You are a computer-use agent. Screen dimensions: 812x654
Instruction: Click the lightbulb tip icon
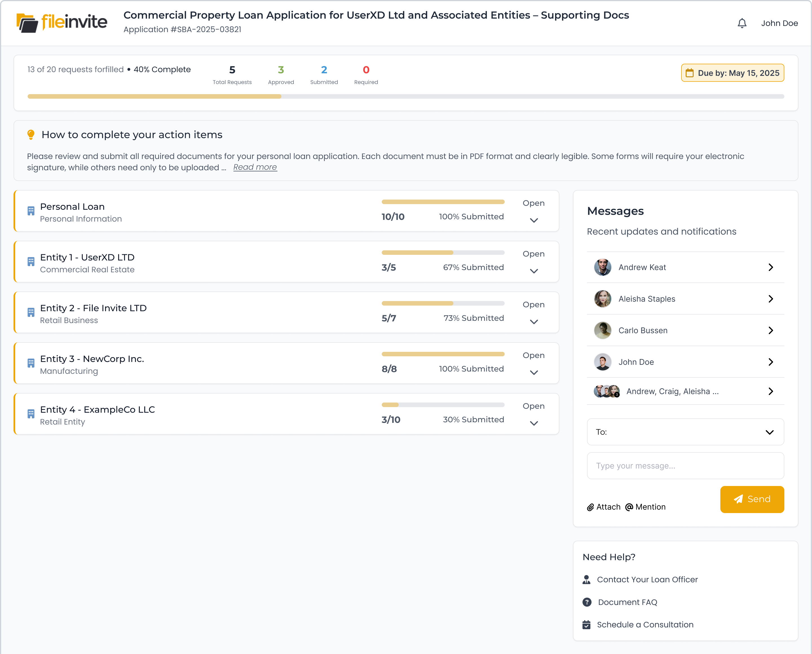(31, 134)
